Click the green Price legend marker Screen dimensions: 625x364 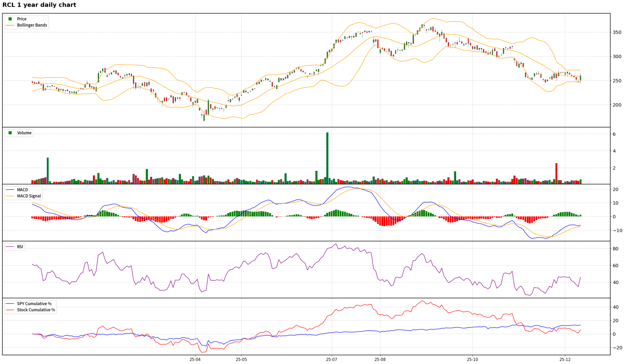pos(10,19)
